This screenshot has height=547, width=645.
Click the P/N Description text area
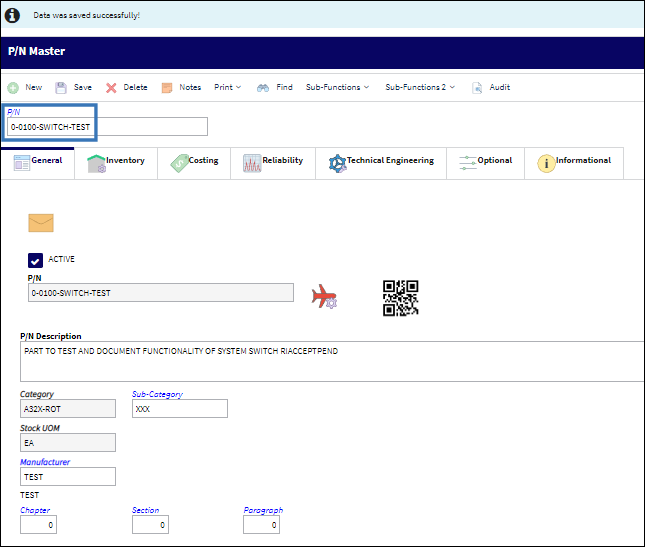click(332, 361)
